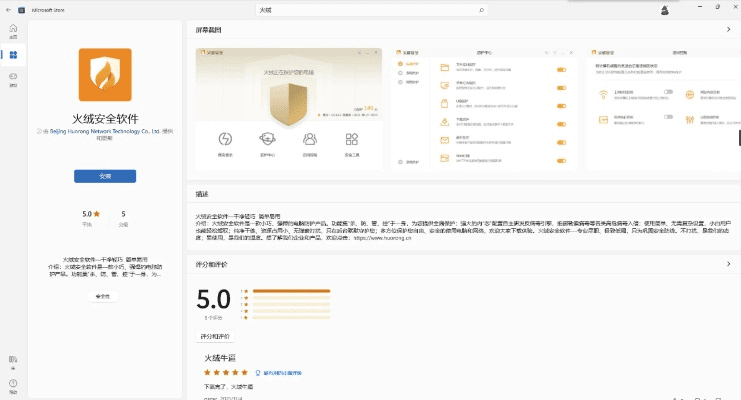The width and height of the screenshot is (741, 400).
Task: Click the short description text in the left panel
Action: pyautogui.click(x=105, y=267)
